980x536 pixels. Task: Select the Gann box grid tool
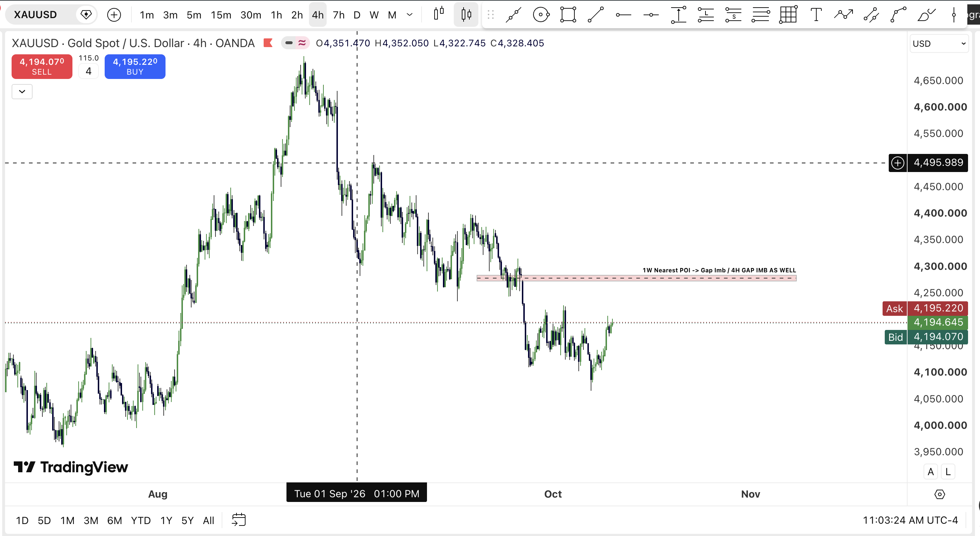[788, 15]
